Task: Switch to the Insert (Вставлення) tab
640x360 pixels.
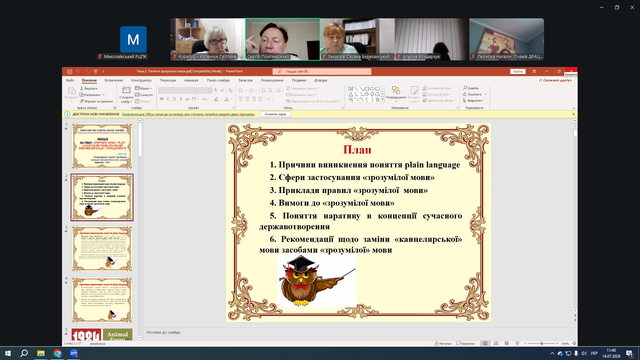Action: tap(113, 80)
